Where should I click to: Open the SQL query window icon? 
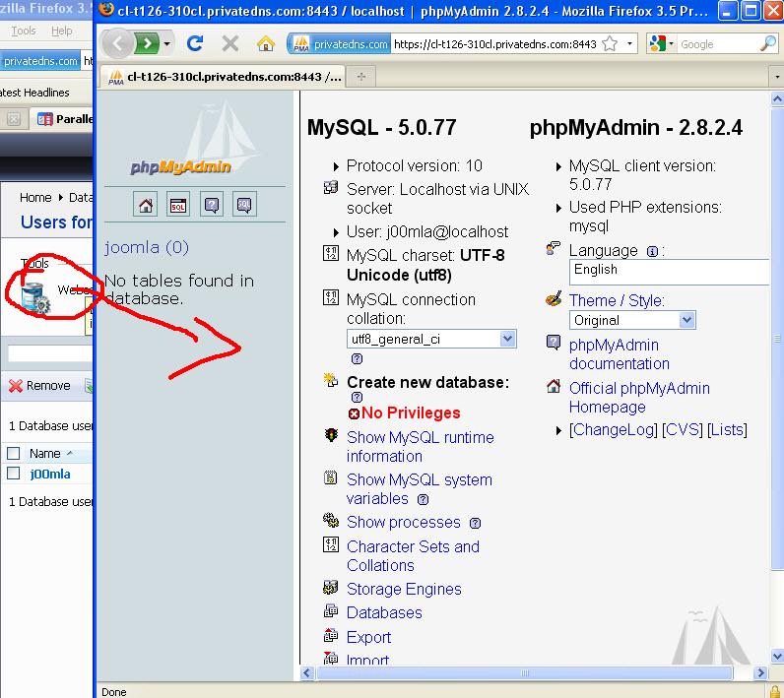tap(178, 205)
